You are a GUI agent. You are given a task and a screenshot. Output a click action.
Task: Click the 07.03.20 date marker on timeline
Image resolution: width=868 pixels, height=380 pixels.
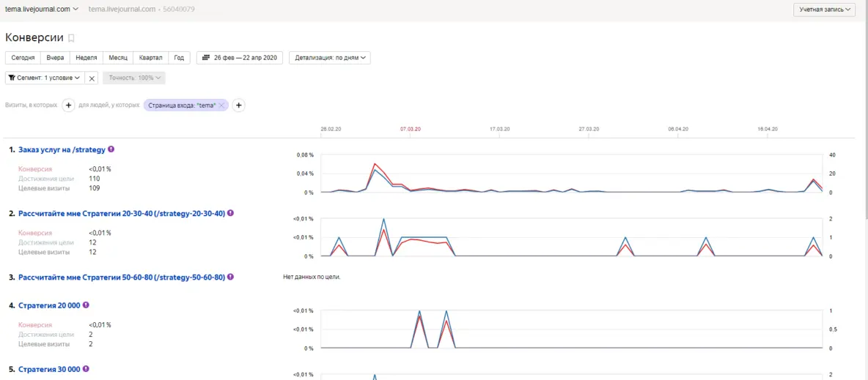click(x=411, y=129)
